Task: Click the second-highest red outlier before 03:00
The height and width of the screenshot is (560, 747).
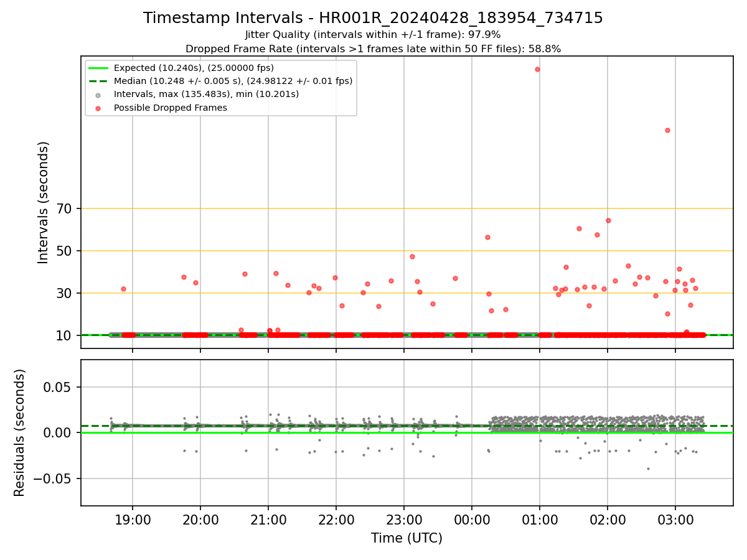Action: [x=667, y=130]
